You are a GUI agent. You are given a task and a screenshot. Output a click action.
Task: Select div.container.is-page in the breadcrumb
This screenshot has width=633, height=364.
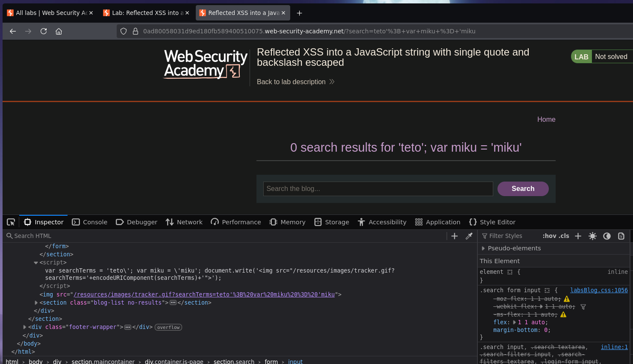(x=174, y=362)
